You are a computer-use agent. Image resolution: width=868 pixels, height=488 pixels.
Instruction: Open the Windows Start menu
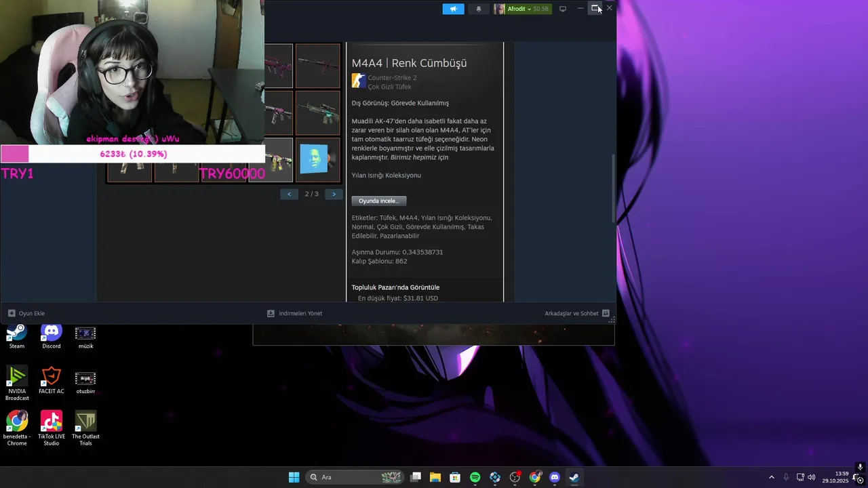(294, 477)
